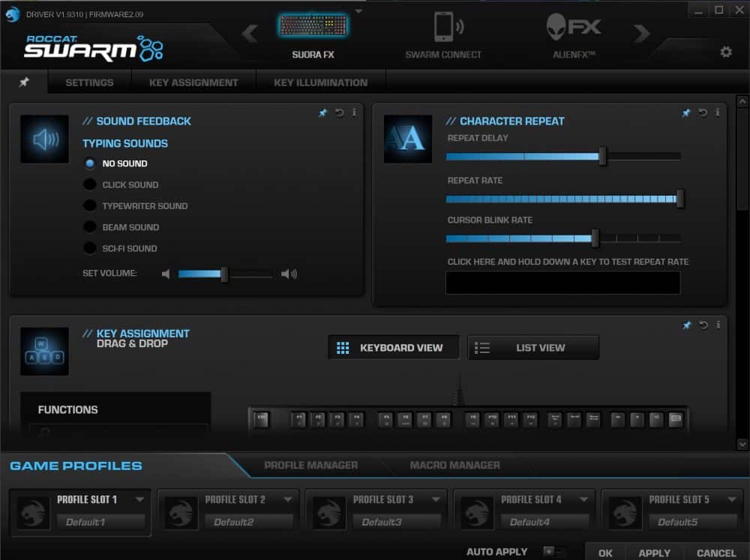Viewport: 750px width, 560px height.
Task: Open the Key Assignment tab
Action: 193,82
